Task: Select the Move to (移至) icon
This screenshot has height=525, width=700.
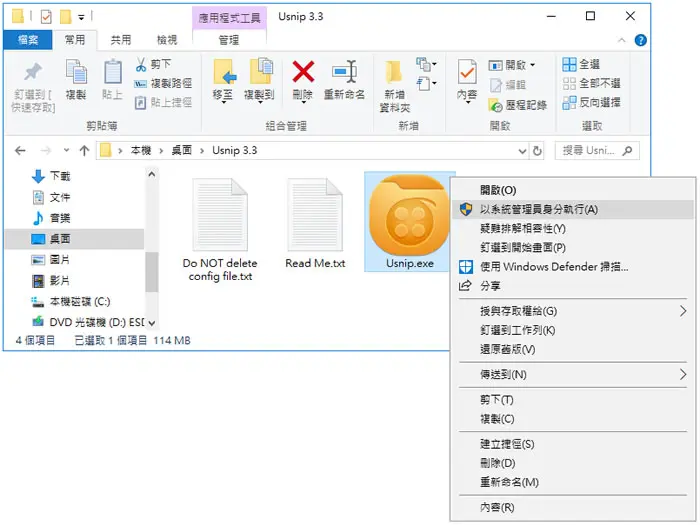Action: pos(225,72)
